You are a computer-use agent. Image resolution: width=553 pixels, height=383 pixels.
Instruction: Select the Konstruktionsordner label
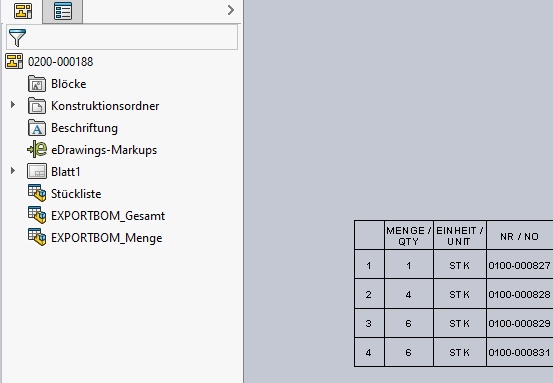[x=105, y=106]
